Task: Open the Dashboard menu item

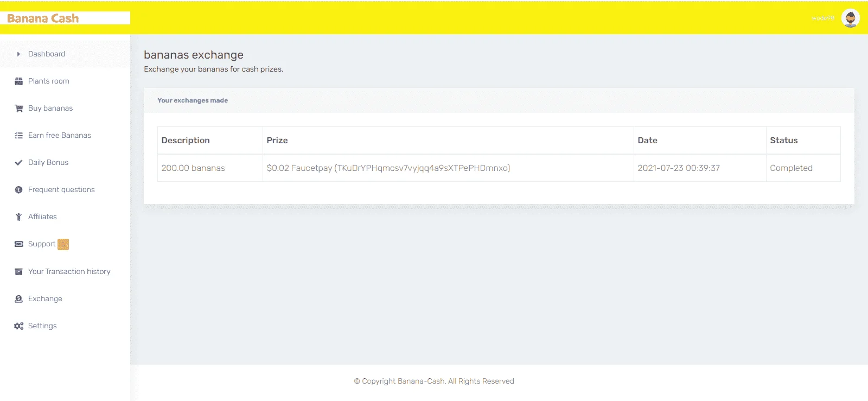Action: [47, 54]
